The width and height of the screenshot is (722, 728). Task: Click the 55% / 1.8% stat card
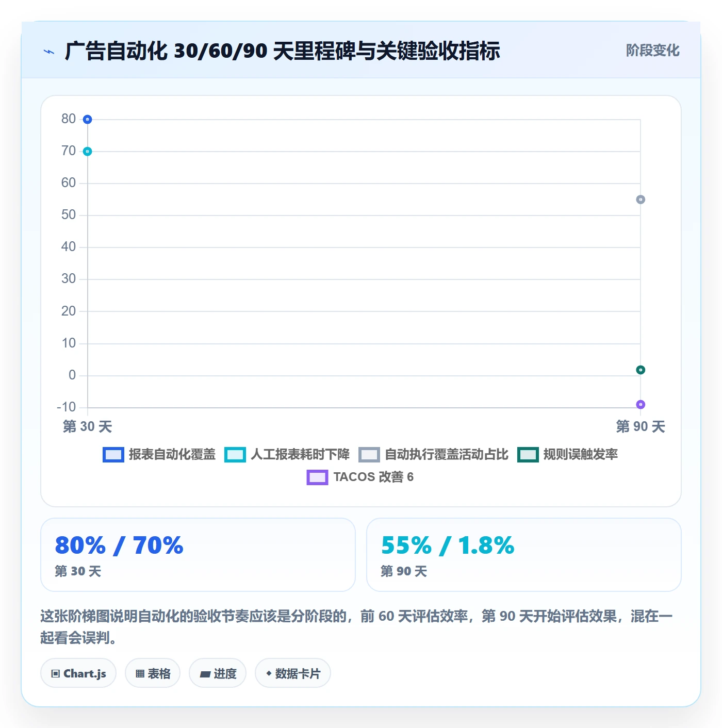coord(524,555)
